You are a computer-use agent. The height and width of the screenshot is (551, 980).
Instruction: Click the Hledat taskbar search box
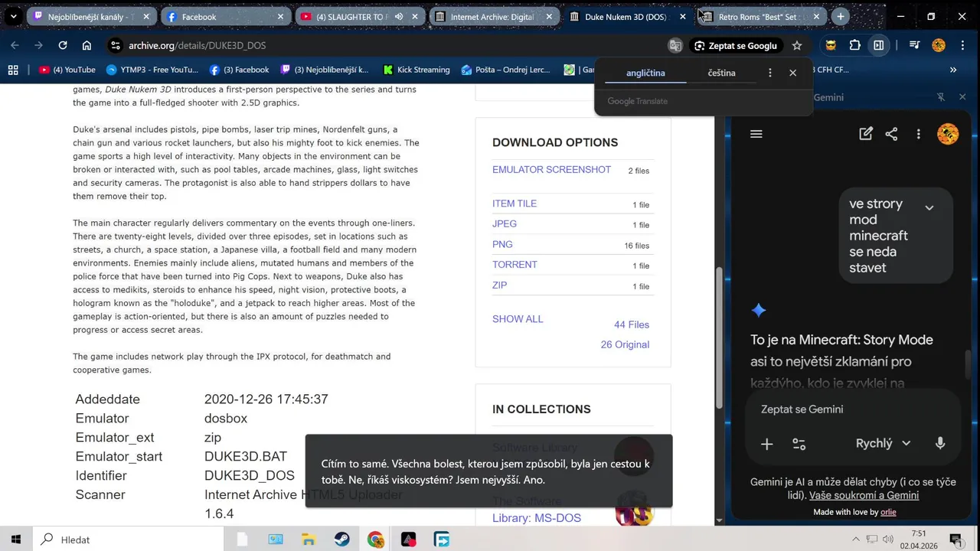coord(129,540)
